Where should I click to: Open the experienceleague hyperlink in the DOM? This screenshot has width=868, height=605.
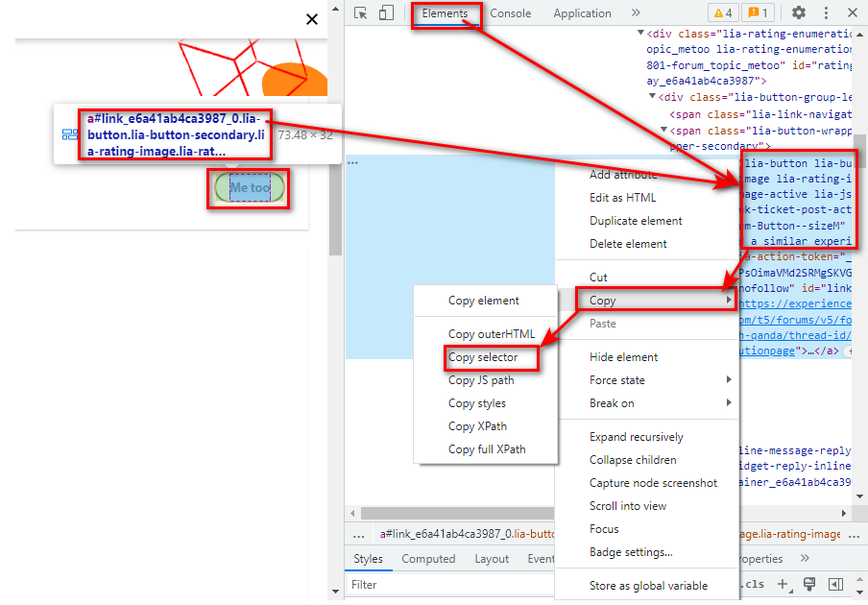[795, 304]
